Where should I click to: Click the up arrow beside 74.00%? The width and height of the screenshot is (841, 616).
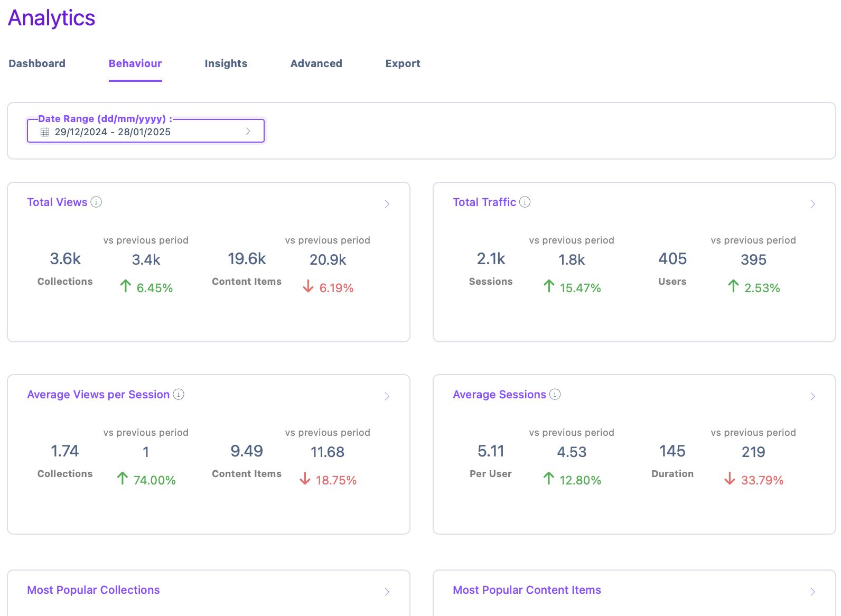point(123,479)
